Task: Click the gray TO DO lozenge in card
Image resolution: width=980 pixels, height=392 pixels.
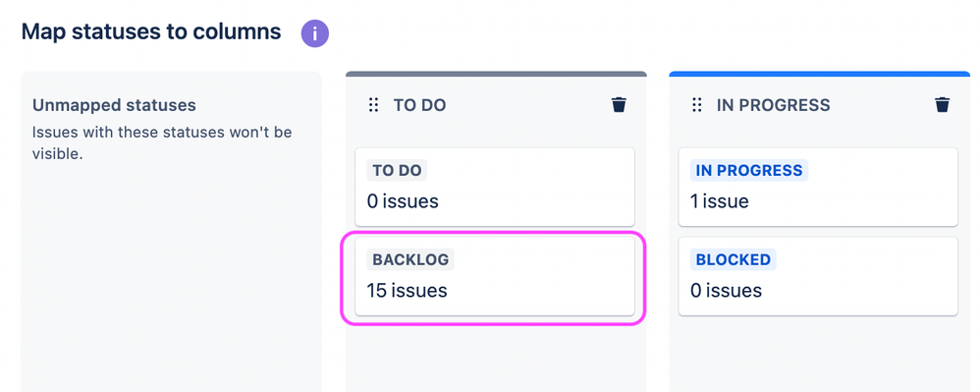Action: coord(397,171)
